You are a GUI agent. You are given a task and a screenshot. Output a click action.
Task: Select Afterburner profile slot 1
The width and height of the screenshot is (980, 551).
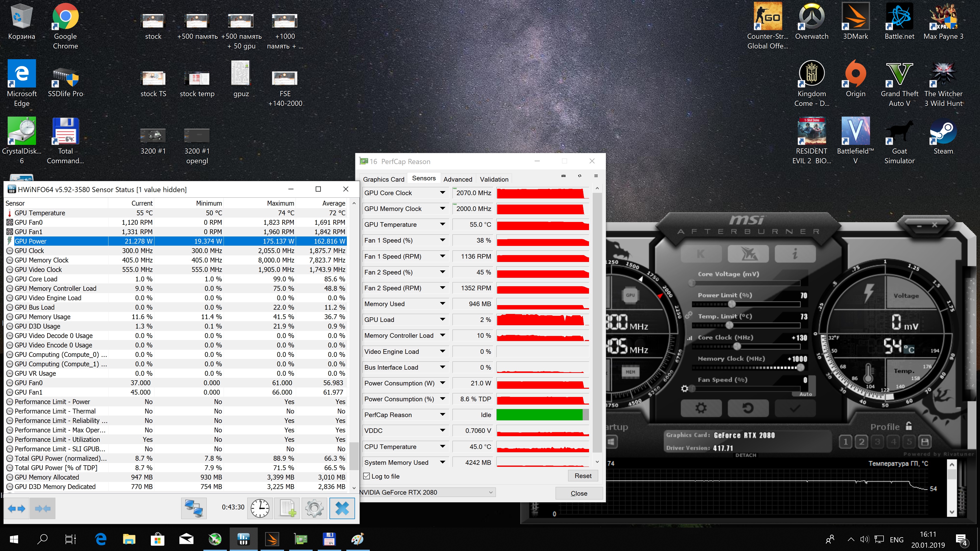click(x=845, y=442)
